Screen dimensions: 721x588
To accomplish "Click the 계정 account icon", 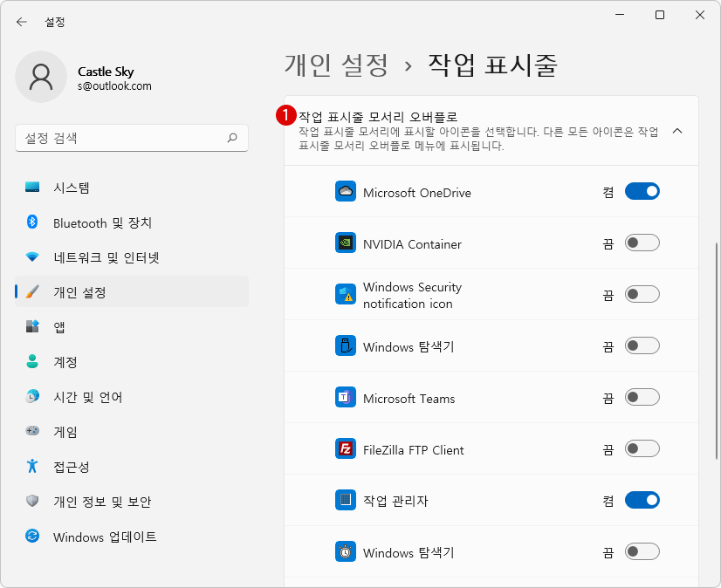I will [32, 361].
